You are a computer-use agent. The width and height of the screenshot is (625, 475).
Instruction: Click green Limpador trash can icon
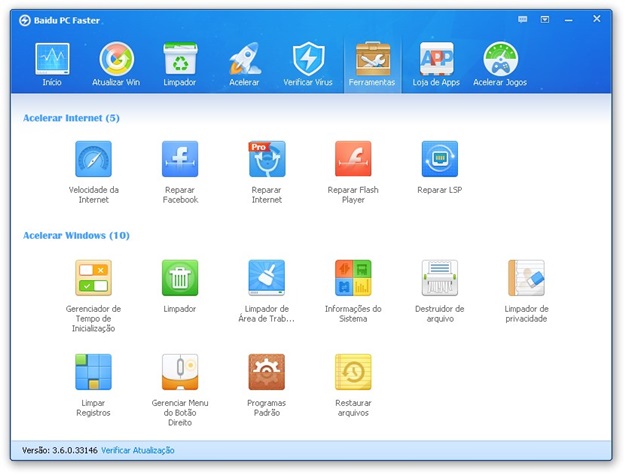click(x=180, y=277)
